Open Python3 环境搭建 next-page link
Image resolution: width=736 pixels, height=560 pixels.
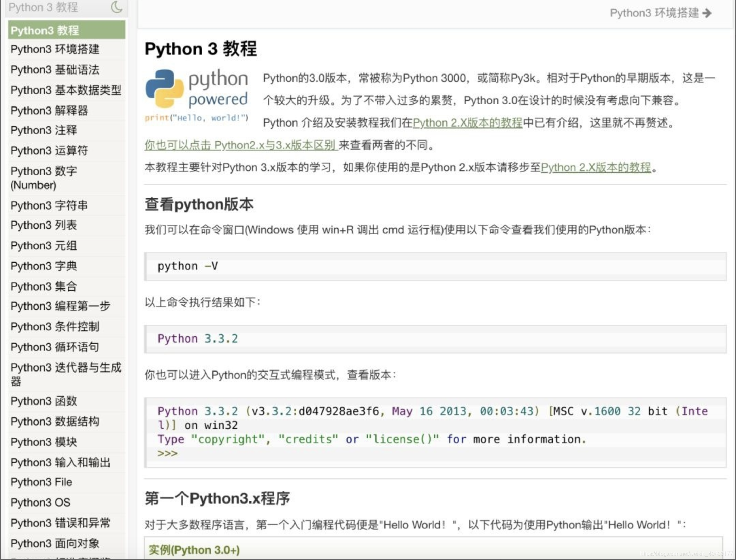654,13
